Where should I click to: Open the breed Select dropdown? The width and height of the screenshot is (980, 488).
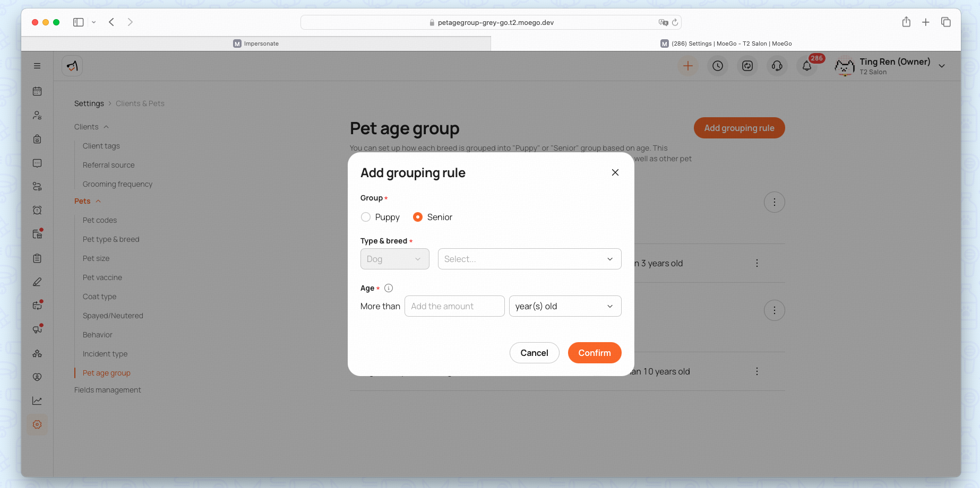pos(529,259)
